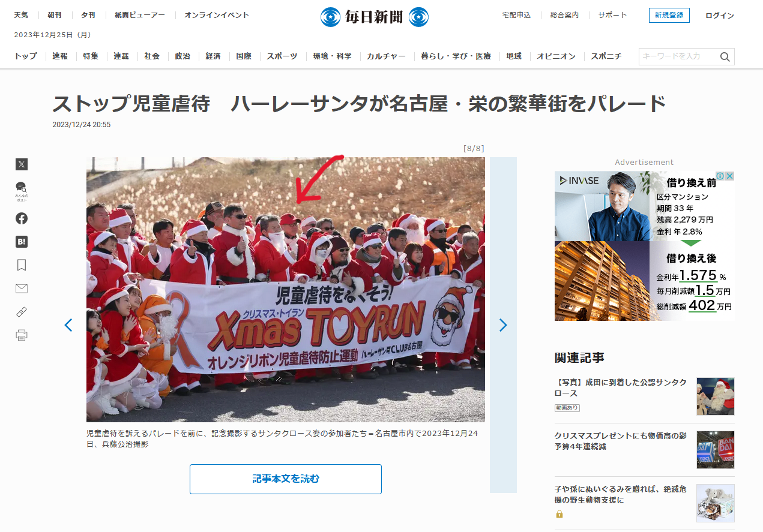Email the article via envelope icon
The image size is (763, 532).
click(22, 288)
